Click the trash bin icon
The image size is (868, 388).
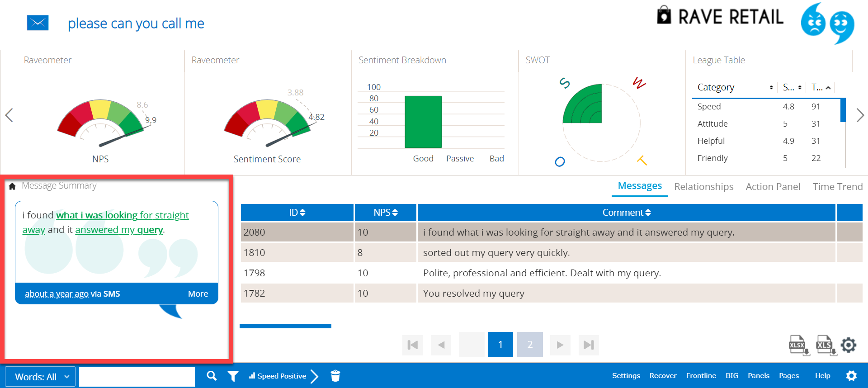335,376
